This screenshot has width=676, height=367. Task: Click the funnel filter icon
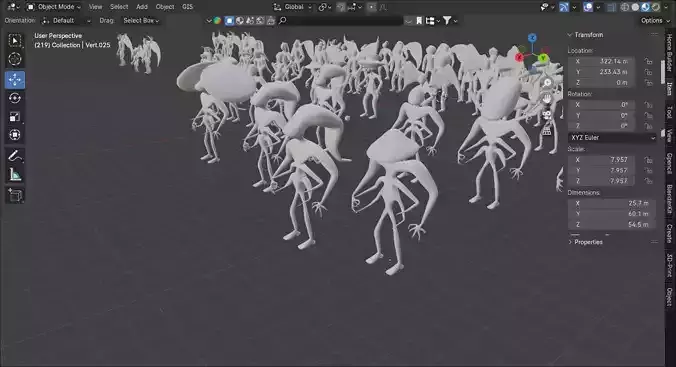point(447,20)
